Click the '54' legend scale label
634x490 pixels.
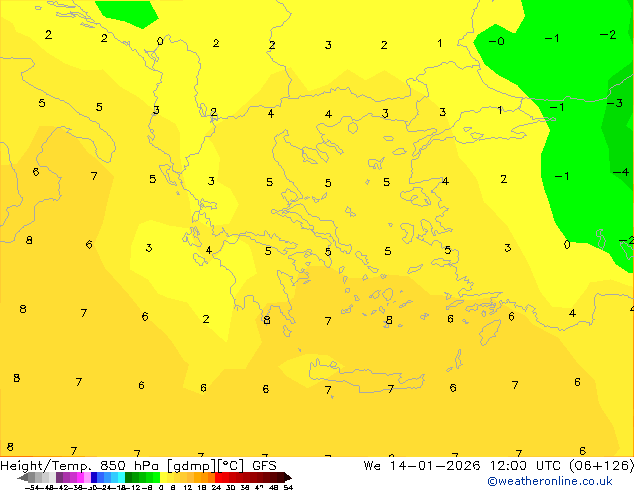point(288,487)
